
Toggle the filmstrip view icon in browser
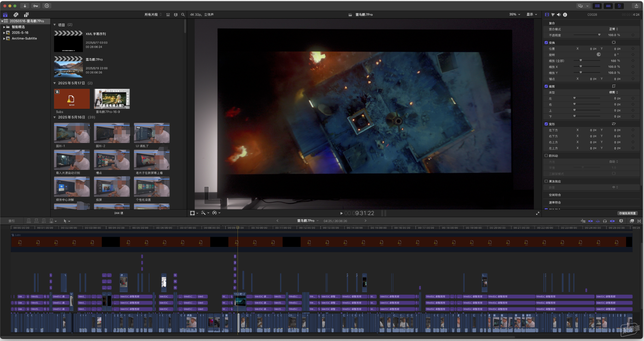click(176, 15)
